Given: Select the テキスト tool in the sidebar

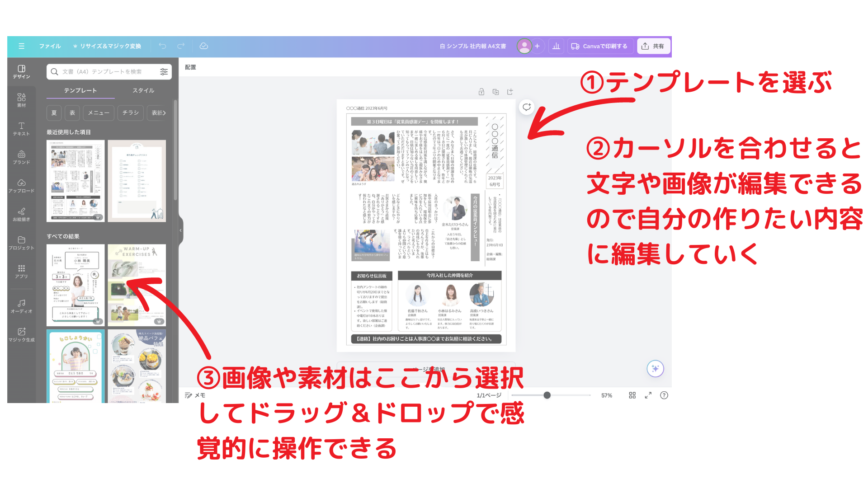Looking at the screenshot, I should point(21,130).
